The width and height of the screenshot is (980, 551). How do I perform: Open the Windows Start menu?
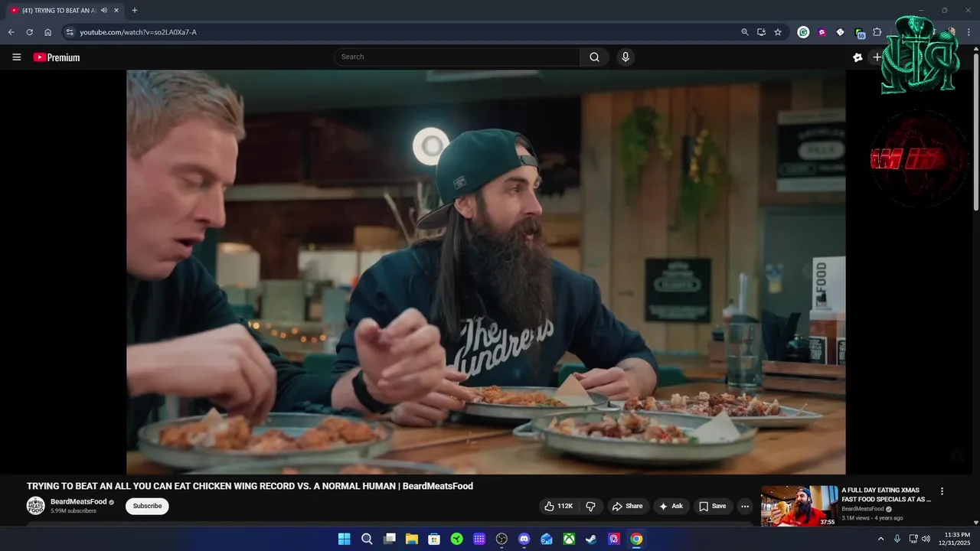[x=345, y=539]
